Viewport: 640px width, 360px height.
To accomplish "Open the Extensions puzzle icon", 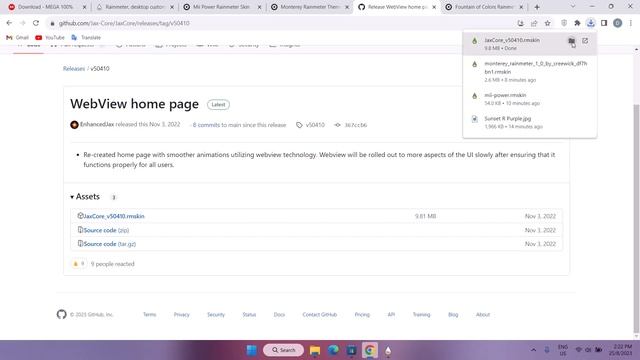I will tap(577, 23).
